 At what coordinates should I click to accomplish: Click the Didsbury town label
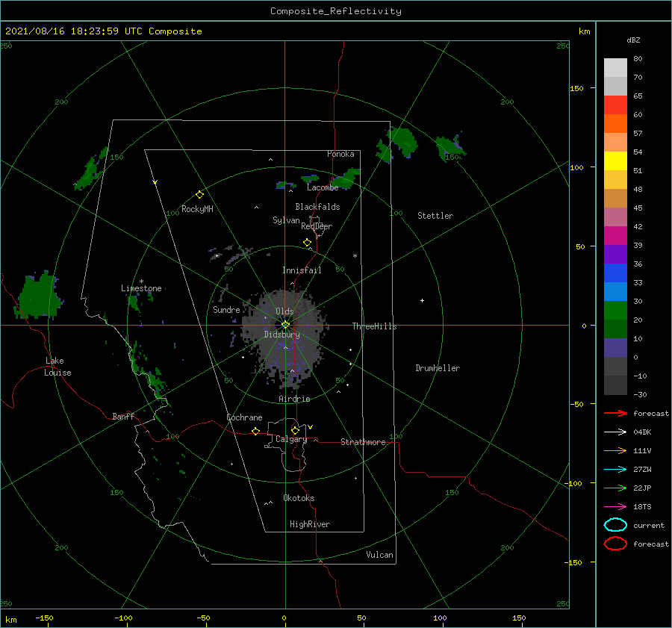coord(281,335)
